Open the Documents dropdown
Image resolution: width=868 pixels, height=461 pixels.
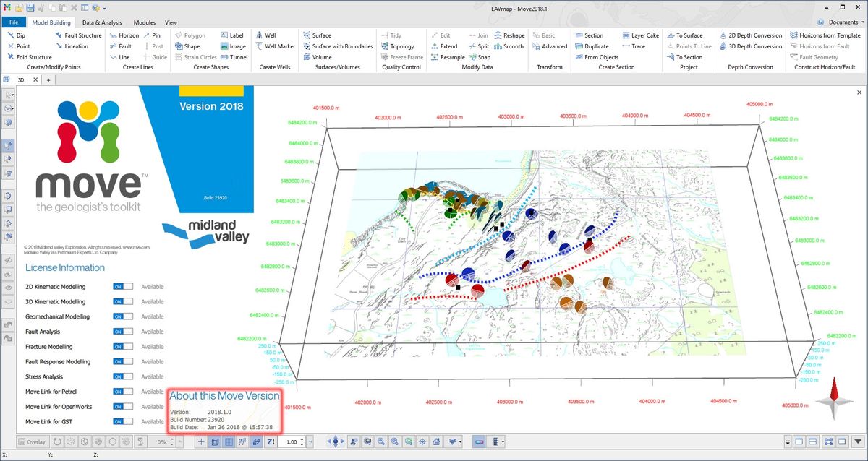842,22
